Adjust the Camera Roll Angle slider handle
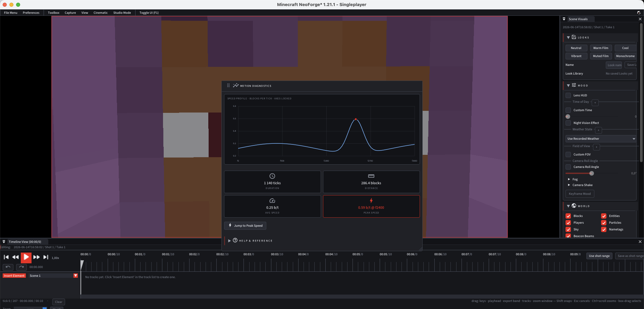 click(x=592, y=173)
